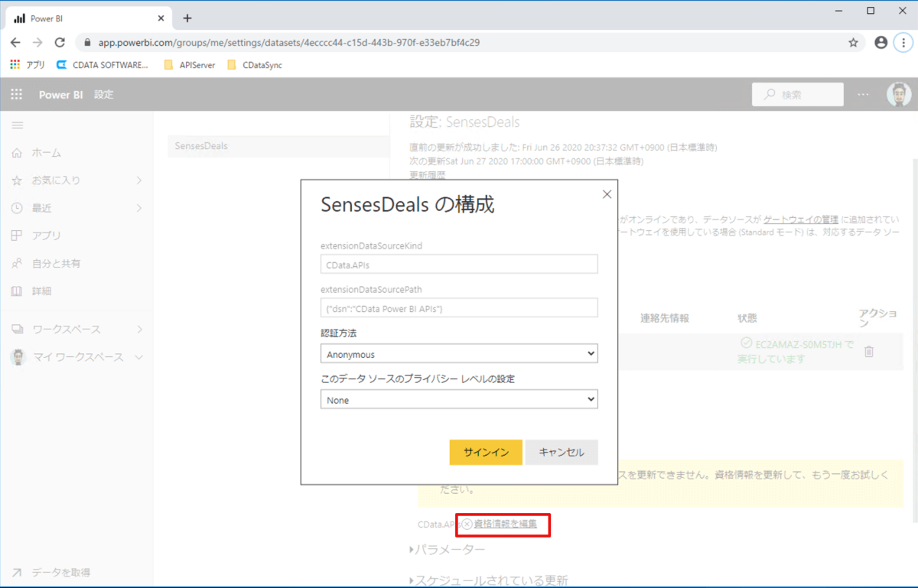This screenshot has height=588, width=918.
Task: Click the サインイン button
Action: click(486, 452)
